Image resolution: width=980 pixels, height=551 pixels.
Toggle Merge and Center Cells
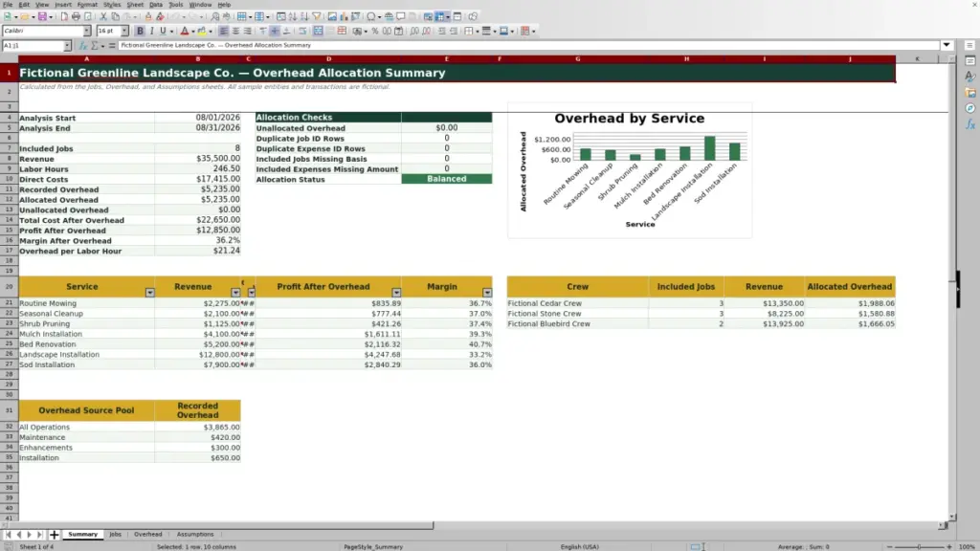point(318,31)
